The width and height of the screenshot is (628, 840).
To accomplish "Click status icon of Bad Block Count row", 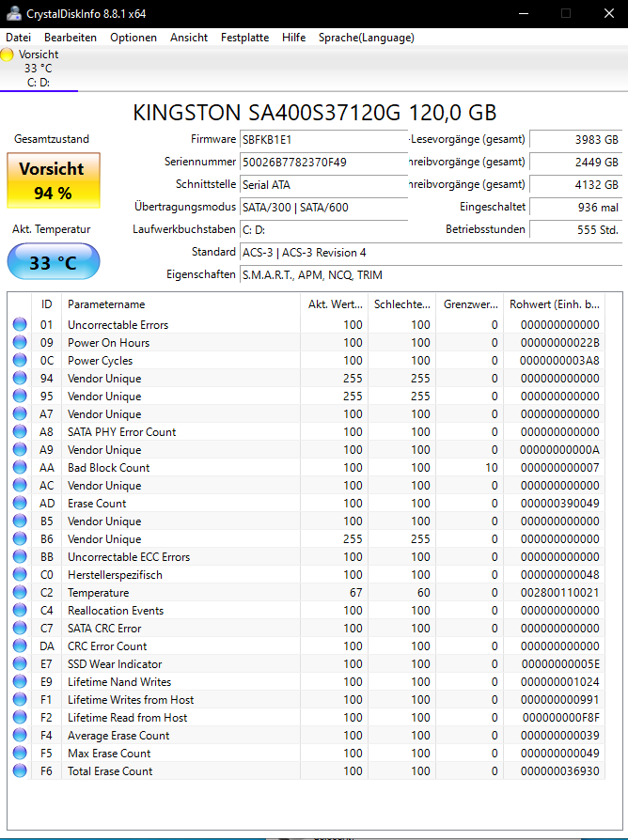I will pos(20,467).
